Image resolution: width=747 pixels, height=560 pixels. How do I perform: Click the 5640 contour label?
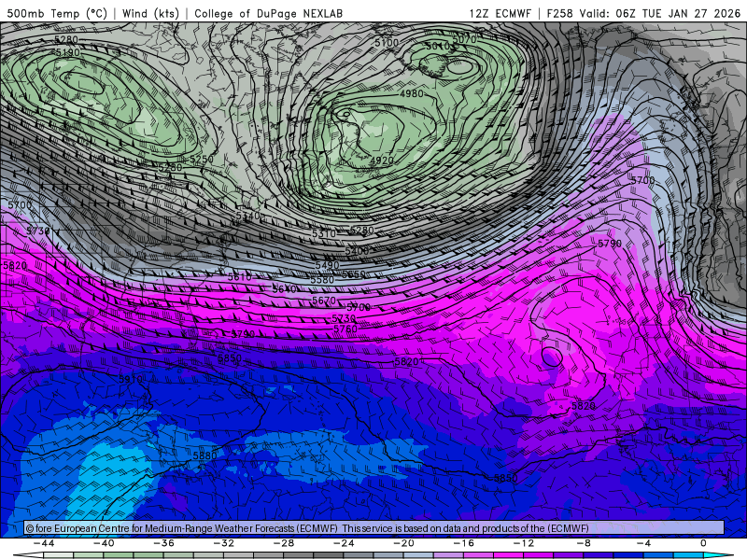coord(285,289)
